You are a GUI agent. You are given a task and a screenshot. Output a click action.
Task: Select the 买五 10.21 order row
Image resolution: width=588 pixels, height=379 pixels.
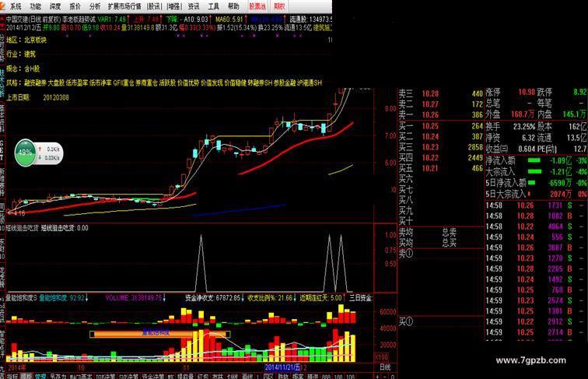[441, 168]
